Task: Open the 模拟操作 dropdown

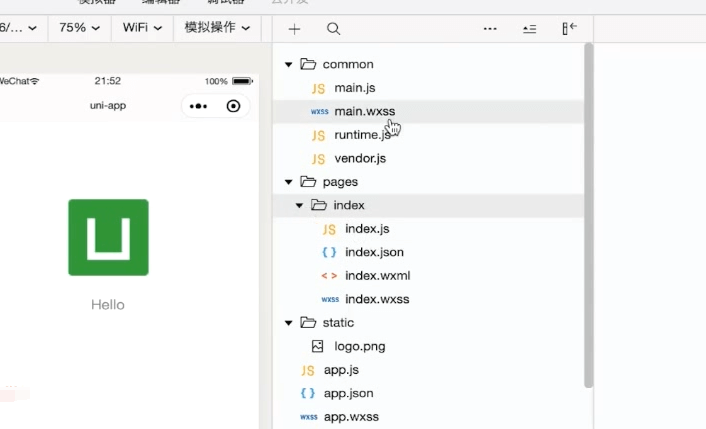Action: (217, 28)
